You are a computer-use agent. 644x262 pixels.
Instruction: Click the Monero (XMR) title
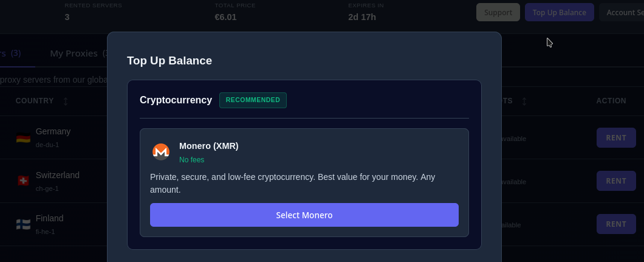(x=208, y=146)
